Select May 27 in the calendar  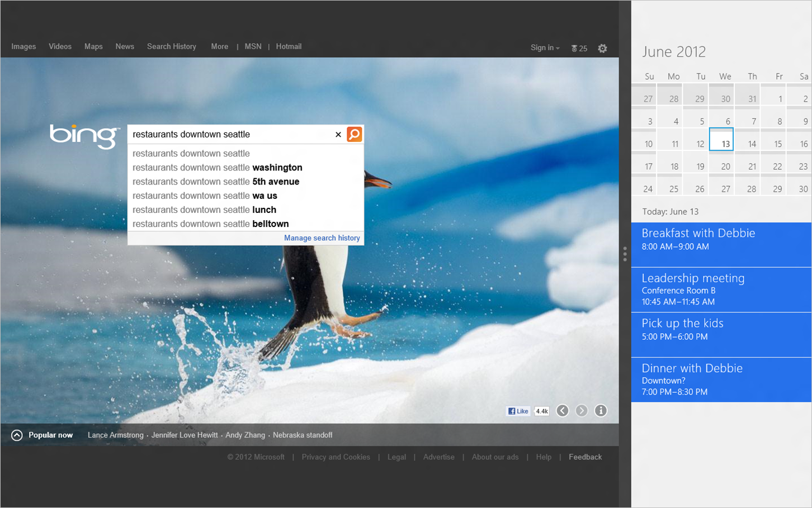[x=644, y=95]
